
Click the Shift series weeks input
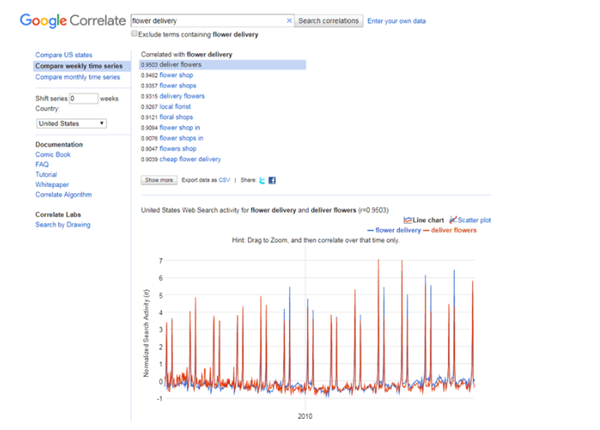pos(83,98)
